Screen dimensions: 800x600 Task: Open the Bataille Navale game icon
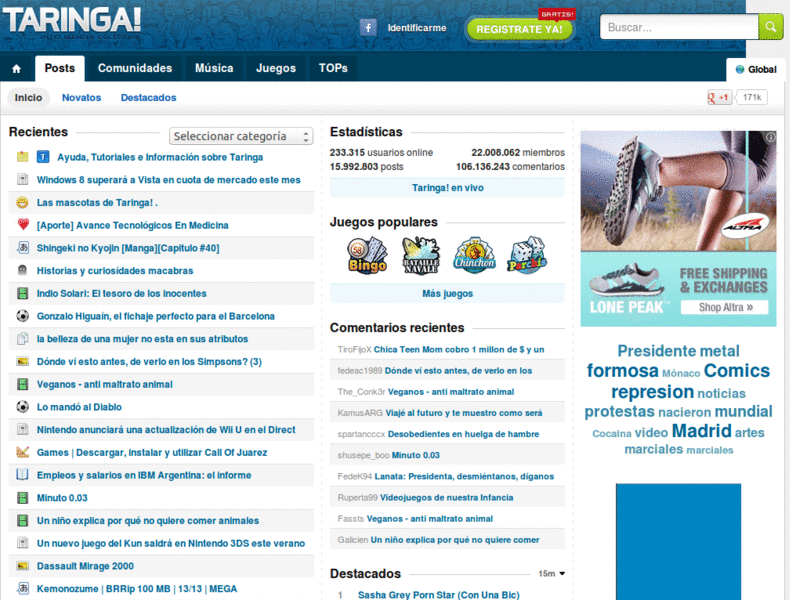point(421,255)
